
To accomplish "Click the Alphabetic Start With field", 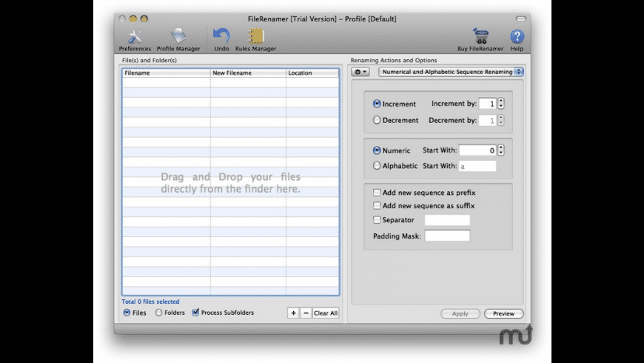I will pyautogui.click(x=477, y=166).
